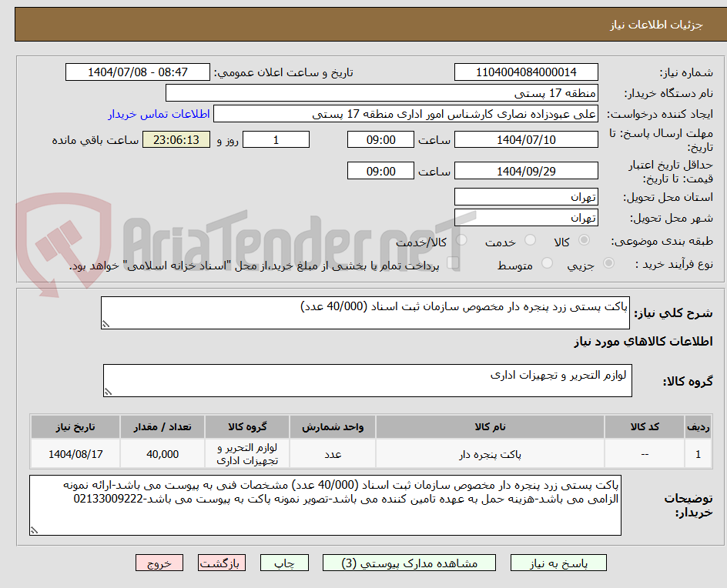Viewport: 727px width, 588px height.
Task: Click the چاپ button
Action: click(x=284, y=563)
